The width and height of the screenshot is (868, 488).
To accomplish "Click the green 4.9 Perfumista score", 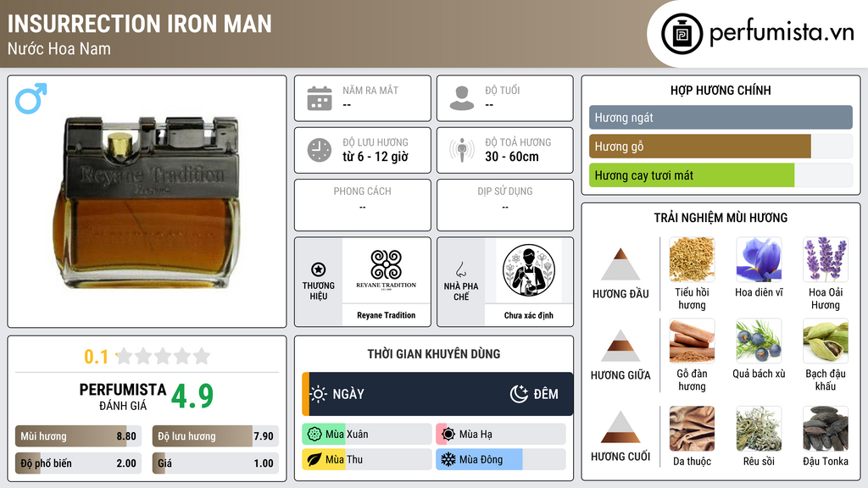I will point(192,396).
